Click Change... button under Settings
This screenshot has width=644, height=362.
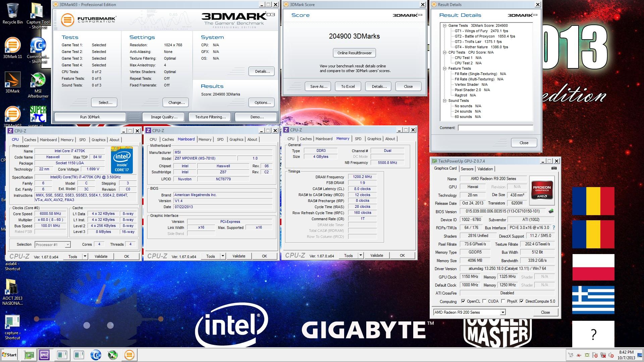pos(176,103)
